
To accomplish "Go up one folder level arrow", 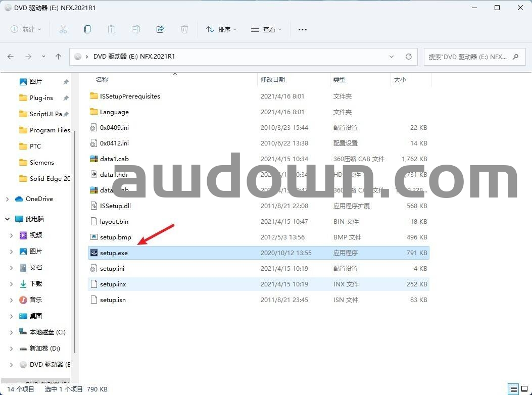I will [x=58, y=57].
